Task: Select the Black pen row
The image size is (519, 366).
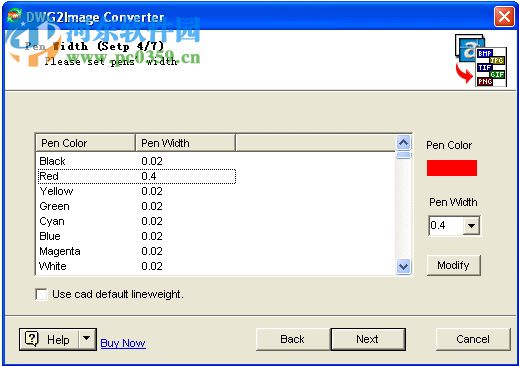Action: coord(137,161)
